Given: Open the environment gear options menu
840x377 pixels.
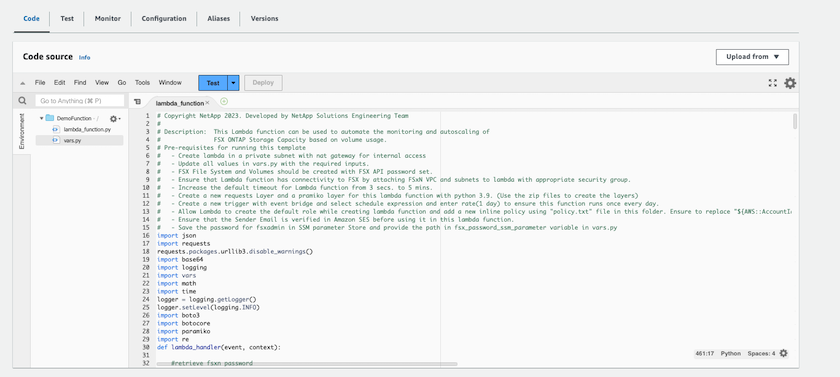Looking at the screenshot, I should (x=115, y=118).
